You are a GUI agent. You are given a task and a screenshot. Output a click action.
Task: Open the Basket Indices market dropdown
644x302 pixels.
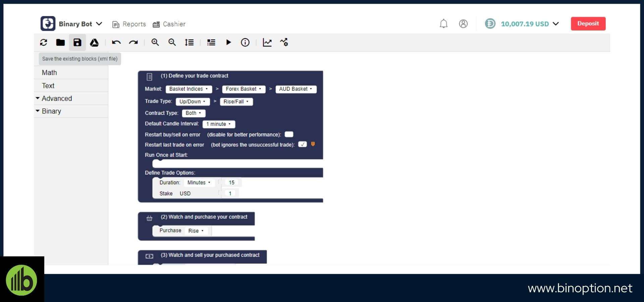[x=189, y=89]
